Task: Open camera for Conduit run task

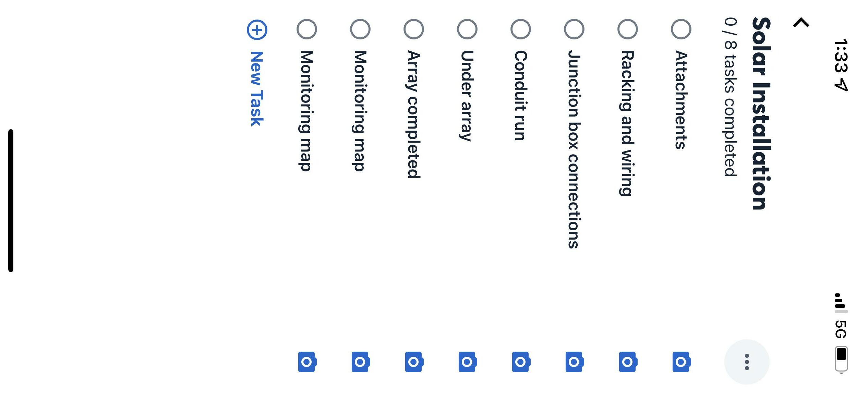Action: pyautogui.click(x=521, y=362)
